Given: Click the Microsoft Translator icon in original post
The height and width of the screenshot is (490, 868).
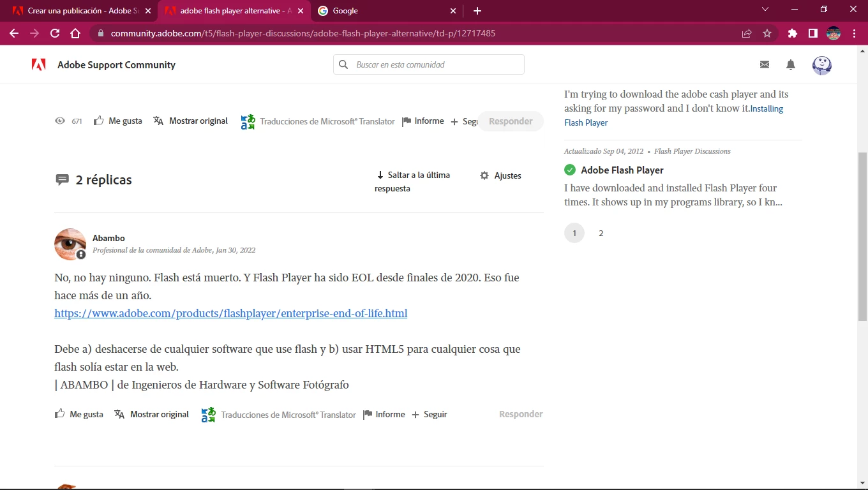Looking at the screenshot, I should point(248,121).
